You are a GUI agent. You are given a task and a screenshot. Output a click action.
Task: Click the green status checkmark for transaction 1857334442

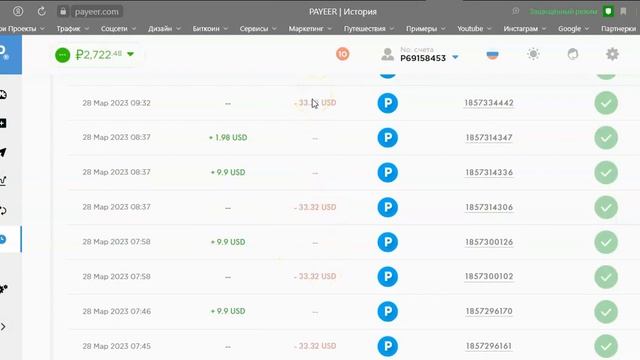pyautogui.click(x=606, y=103)
